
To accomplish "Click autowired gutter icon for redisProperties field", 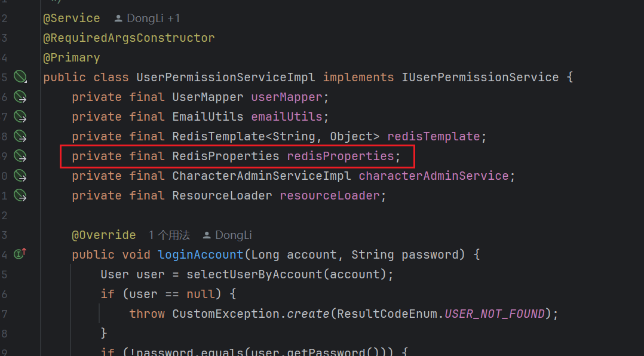I will (x=20, y=156).
